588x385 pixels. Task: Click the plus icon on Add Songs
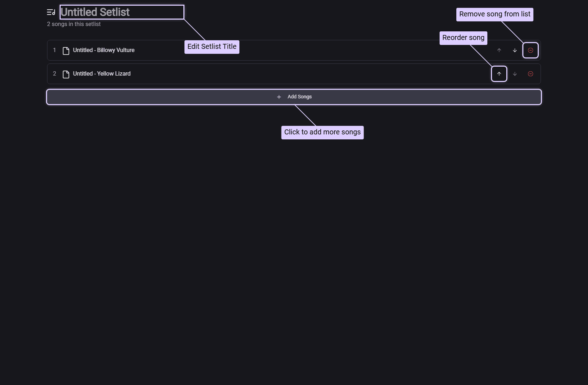click(x=279, y=97)
